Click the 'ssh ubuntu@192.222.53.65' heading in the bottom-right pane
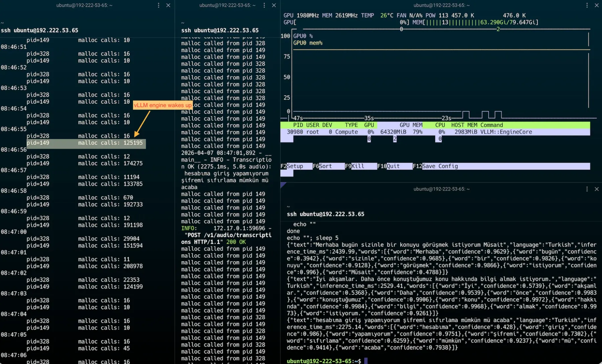Image resolution: width=602 pixels, height=364 pixels. [x=325, y=214]
